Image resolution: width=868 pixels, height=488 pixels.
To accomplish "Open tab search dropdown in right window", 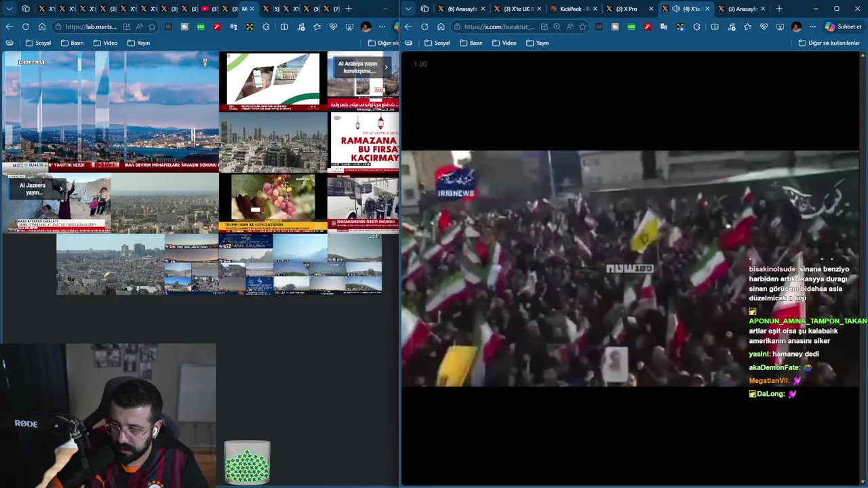I will pos(408,9).
